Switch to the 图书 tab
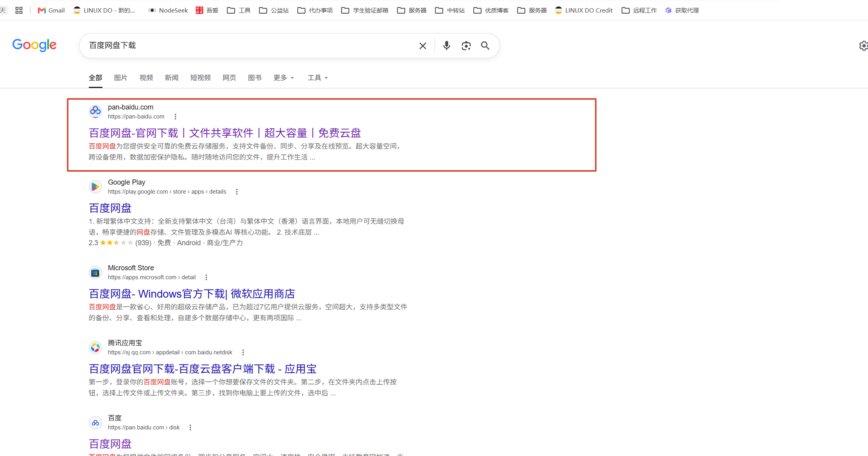 (255, 78)
